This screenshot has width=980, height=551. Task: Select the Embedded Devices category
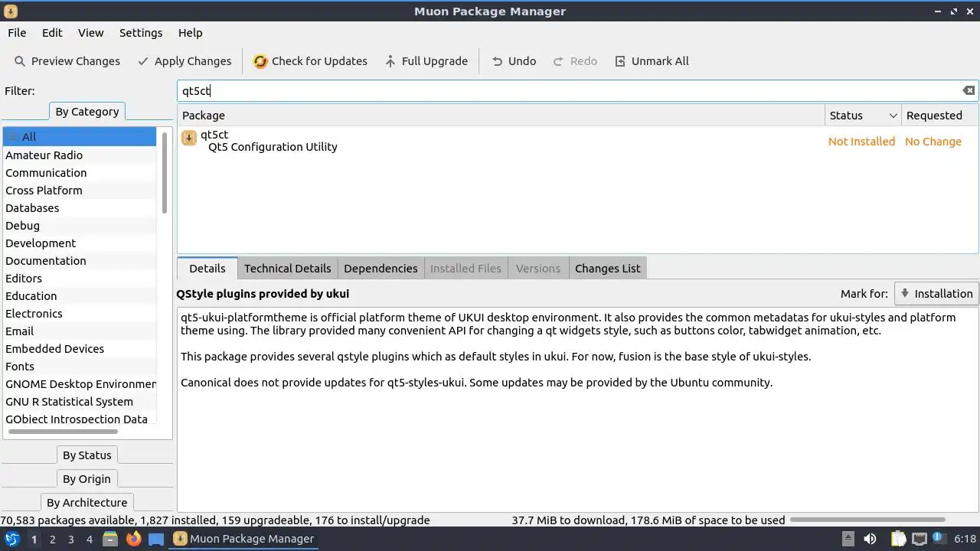80,349
